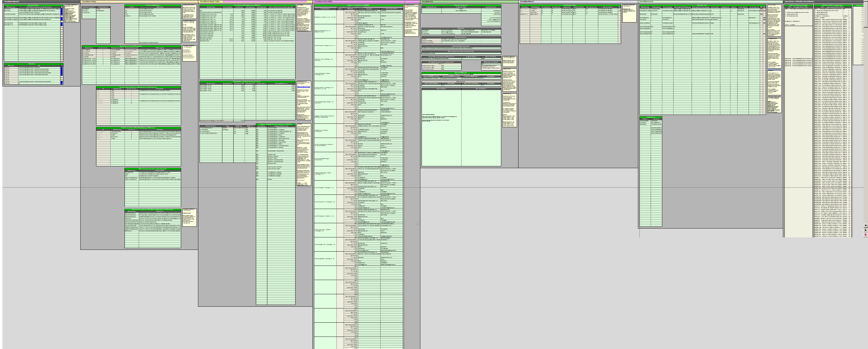Click the GrundlisenDok section header
868x349 pixels.
pyautogui.click(x=427, y=2)
